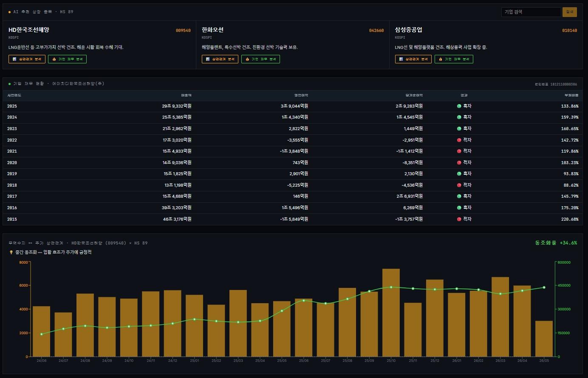Click stock code 009540
Viewport: 588px width, 378px height.
pos(183,31)
